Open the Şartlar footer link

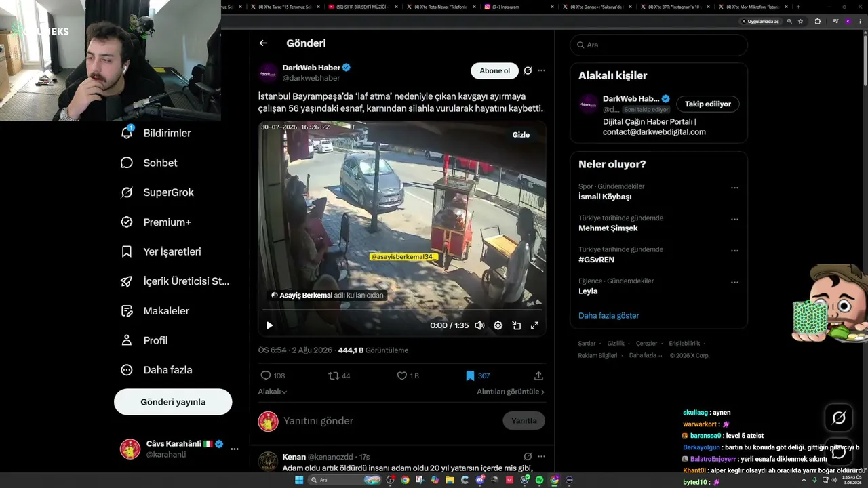click(x=587, y=344)
